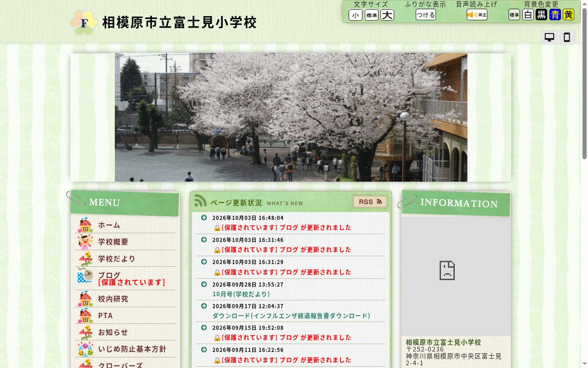Open いじめ防止基本方針 menu item
Viewport: 588px width, 368px height.
pyautogui.click(x=132, y=349)
